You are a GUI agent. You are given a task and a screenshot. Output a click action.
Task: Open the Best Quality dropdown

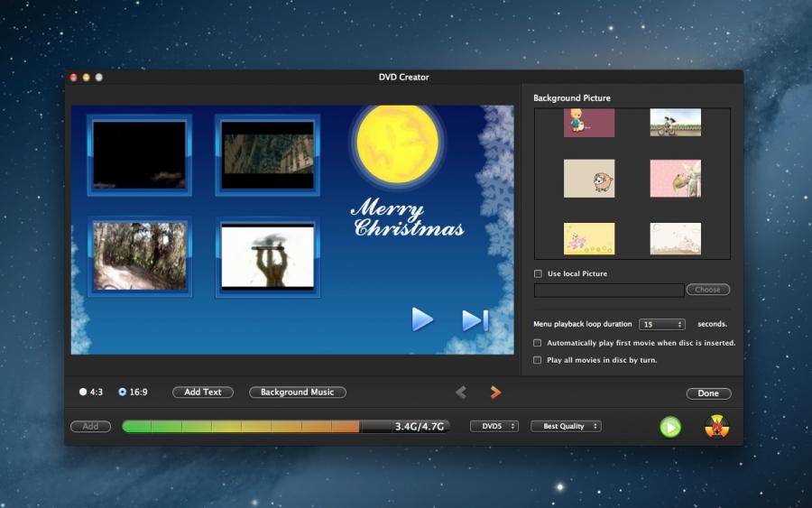566,426
